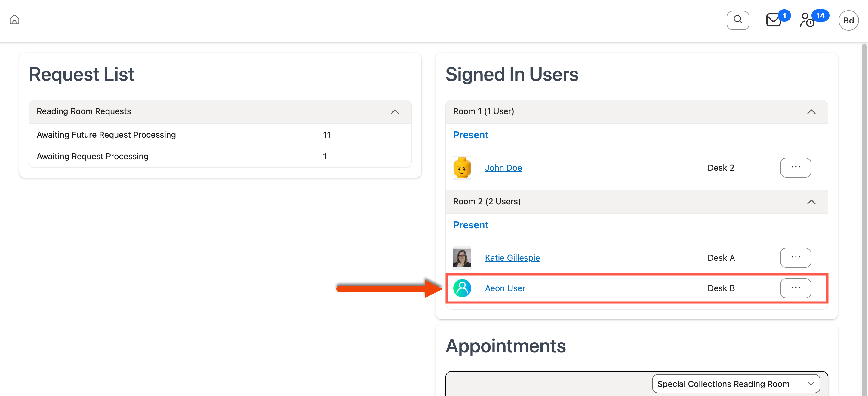Open the Special Collections Reading Room dropdown
The height and width of the screenshot is (396, 868).
(x=736, y=384)
